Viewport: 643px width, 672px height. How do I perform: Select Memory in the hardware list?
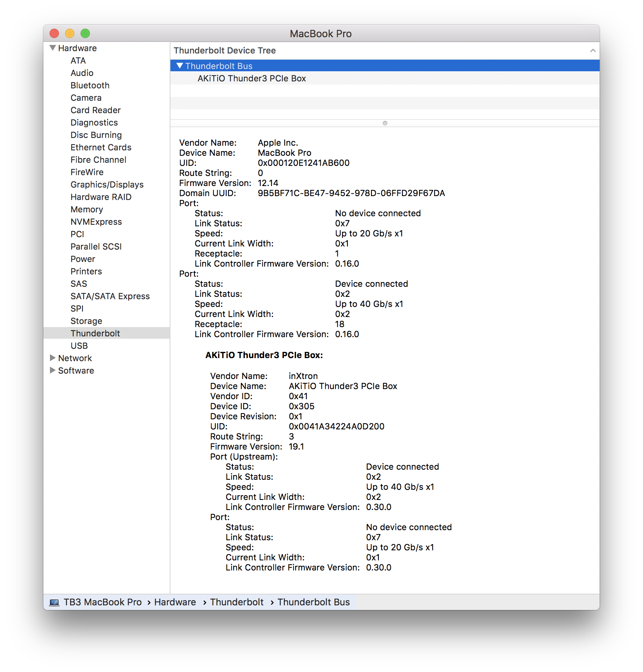87,209
